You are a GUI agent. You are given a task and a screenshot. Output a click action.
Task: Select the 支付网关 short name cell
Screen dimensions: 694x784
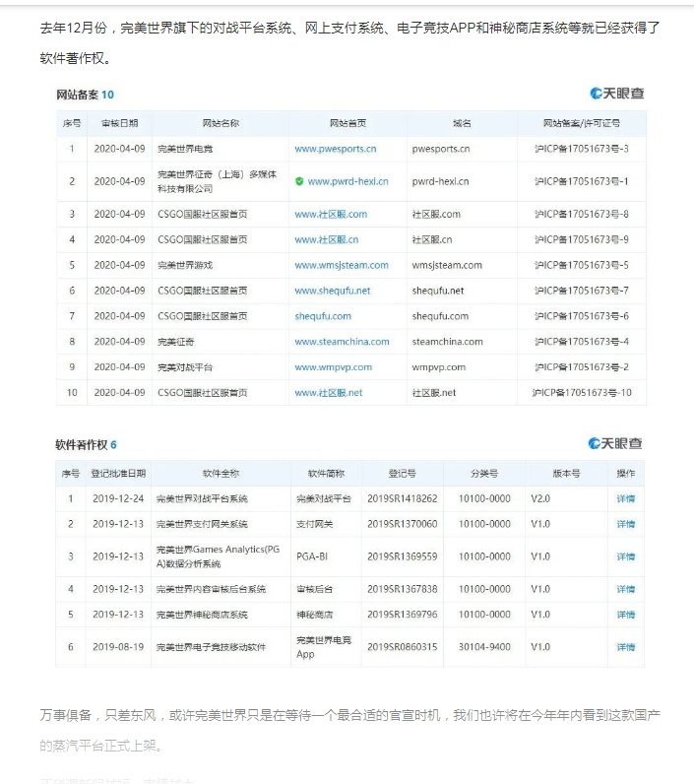315,525
